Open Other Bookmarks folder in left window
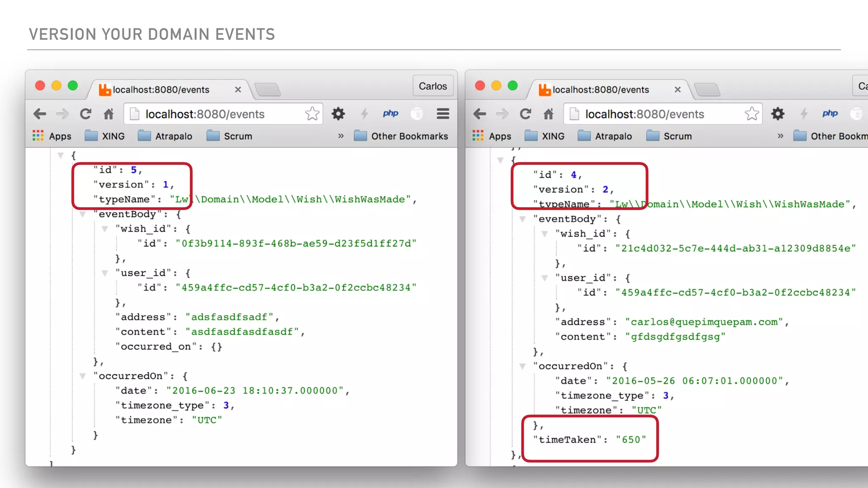The height and width of the screenshot is (488, 868). [x=401, y=136]
